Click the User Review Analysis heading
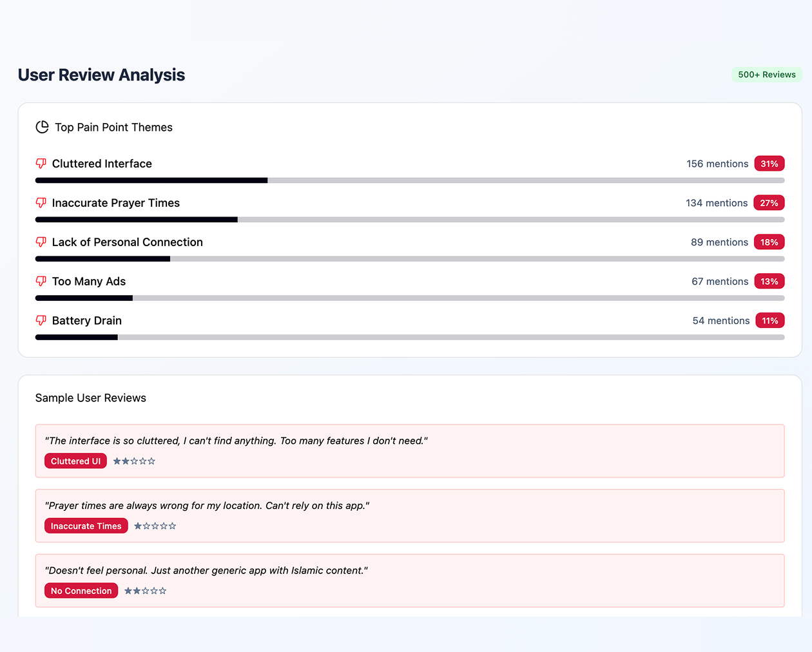Image resolution: width=812 pixels, height=652 pixels. [101, 75]
